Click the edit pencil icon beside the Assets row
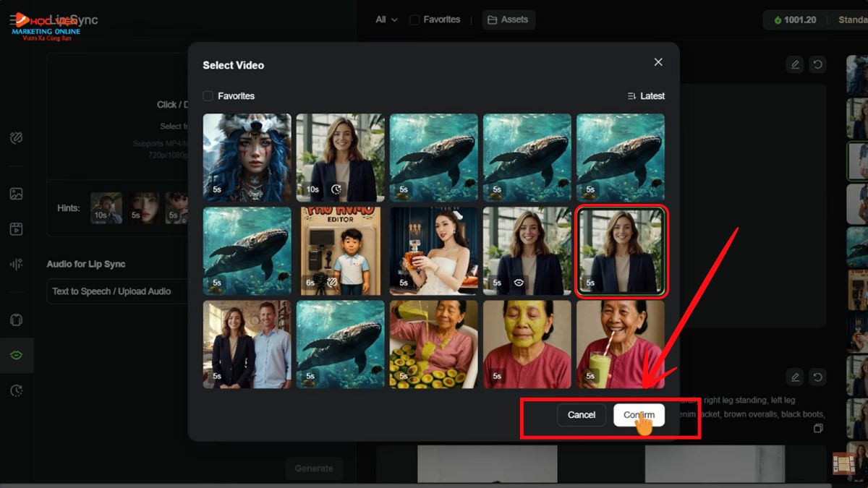This screenshot has width=868, height=488. click(x=795, y=64)
